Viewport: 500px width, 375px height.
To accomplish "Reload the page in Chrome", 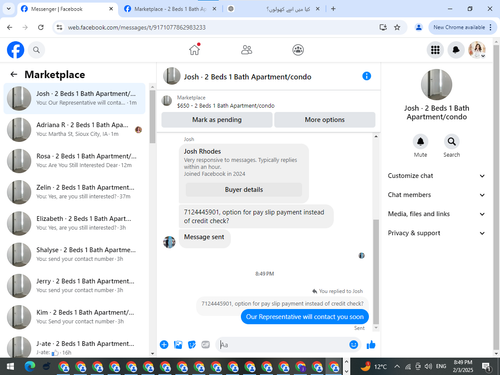I will [x=41, y=27].
